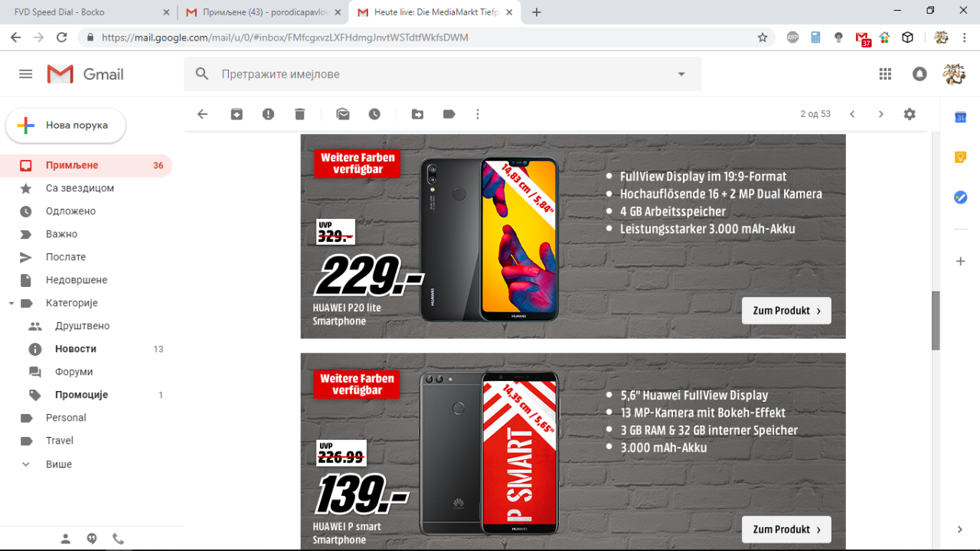Open more actions three-dot menu
Viewport: 980px width, 551px height.
click(x=478, y=114)
